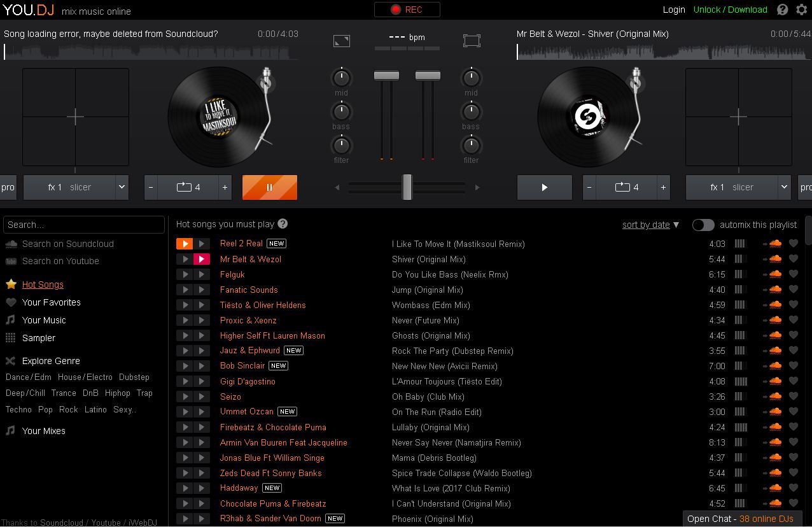Click the left deck mid knob
This screenshot has width=812, height=527.
click(341, 78)
